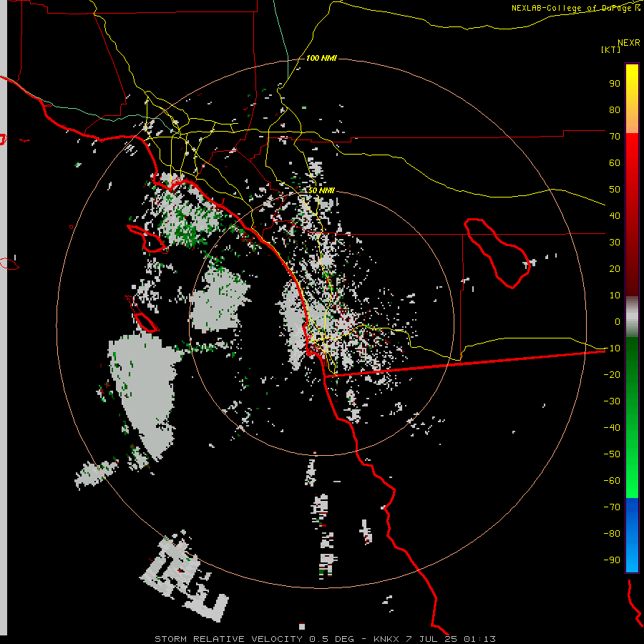Click the -30 scale value
The image size is (644, 644).
612,401
